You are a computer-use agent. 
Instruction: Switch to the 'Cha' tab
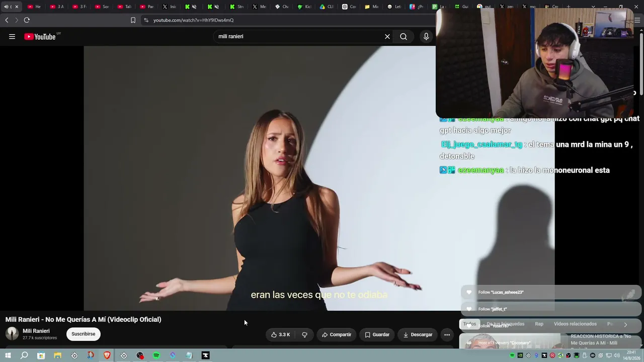282,7
